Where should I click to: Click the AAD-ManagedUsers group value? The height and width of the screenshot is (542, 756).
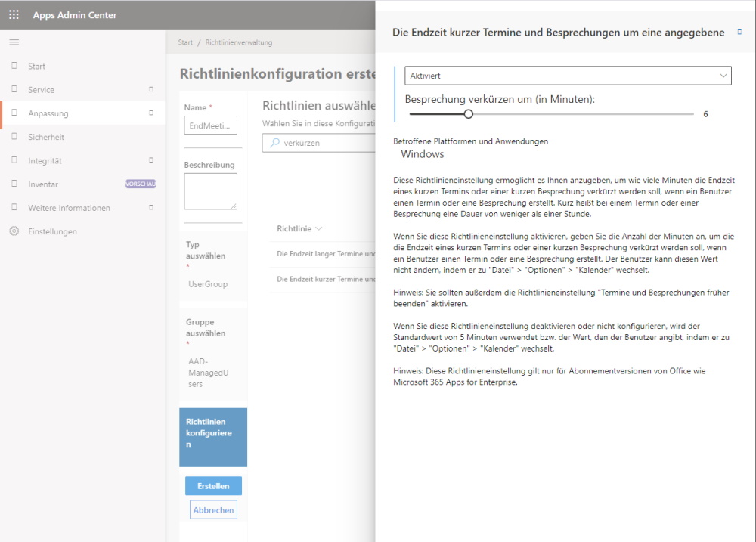point(209,373)
